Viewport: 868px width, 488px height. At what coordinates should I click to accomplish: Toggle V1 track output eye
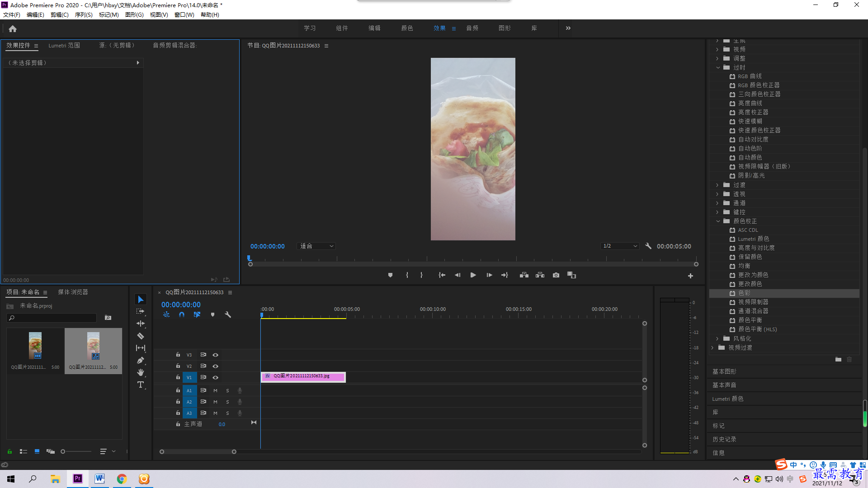pyautogui.click(x=216, y=377)
